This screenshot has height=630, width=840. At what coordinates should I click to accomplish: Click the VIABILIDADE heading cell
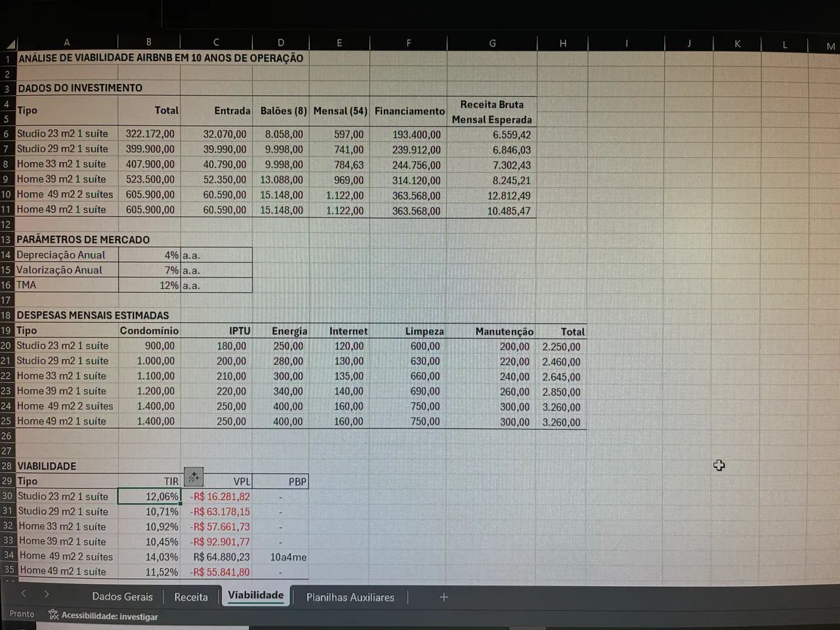point(47,466)
